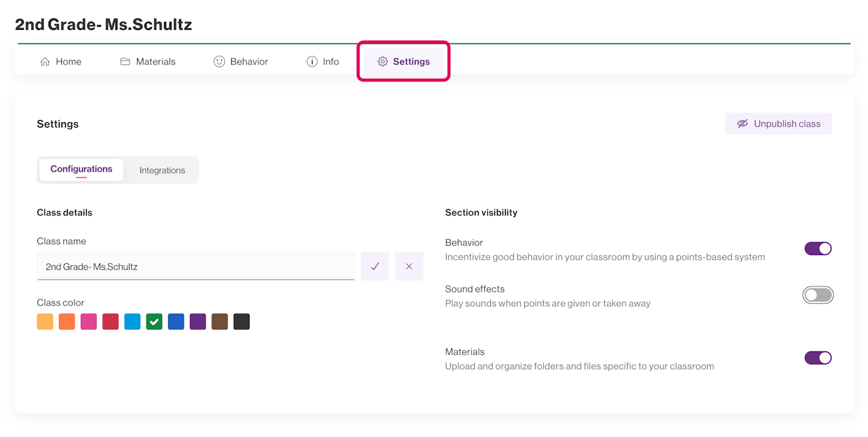The width and height of the screenshot is (868, 437).
Task: Choose the purple class color swatch
Action: 198,322
